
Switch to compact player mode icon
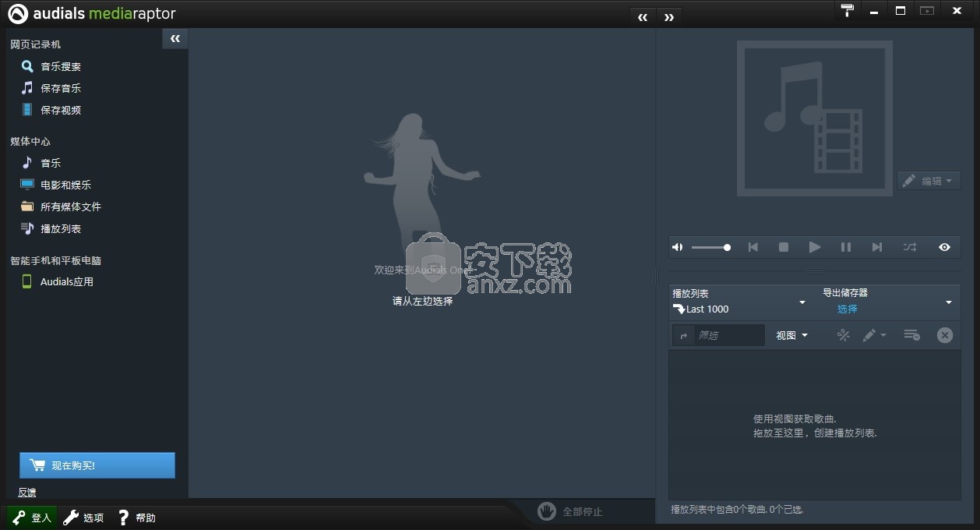click(x=926, y=11)
